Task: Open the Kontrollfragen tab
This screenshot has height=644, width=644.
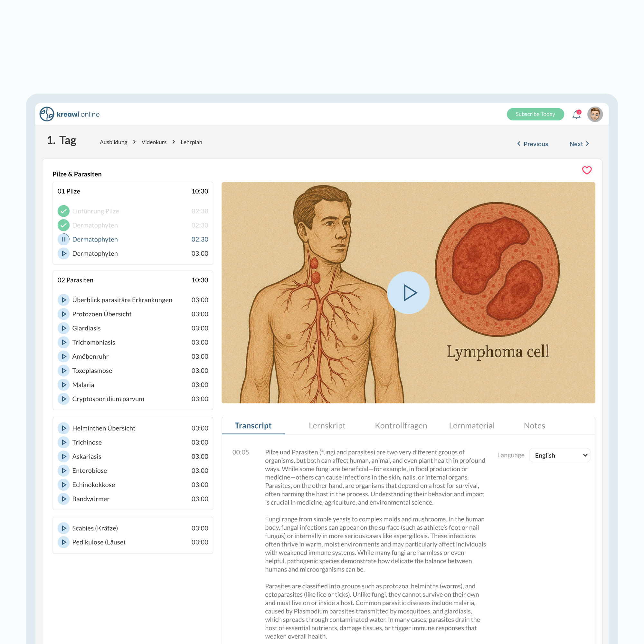Action: point(401,426)
